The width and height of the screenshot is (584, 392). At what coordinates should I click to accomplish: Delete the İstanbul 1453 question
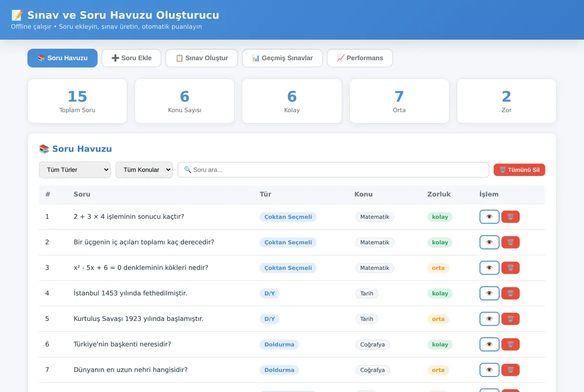[511, 293]
